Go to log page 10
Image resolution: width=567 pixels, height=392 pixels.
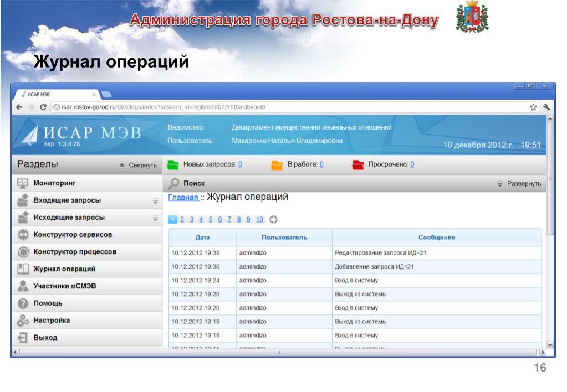259,219
